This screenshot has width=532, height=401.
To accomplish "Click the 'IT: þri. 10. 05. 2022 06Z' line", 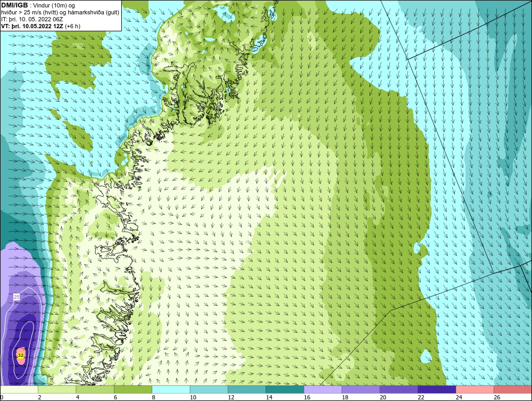I will coord(32,19).
